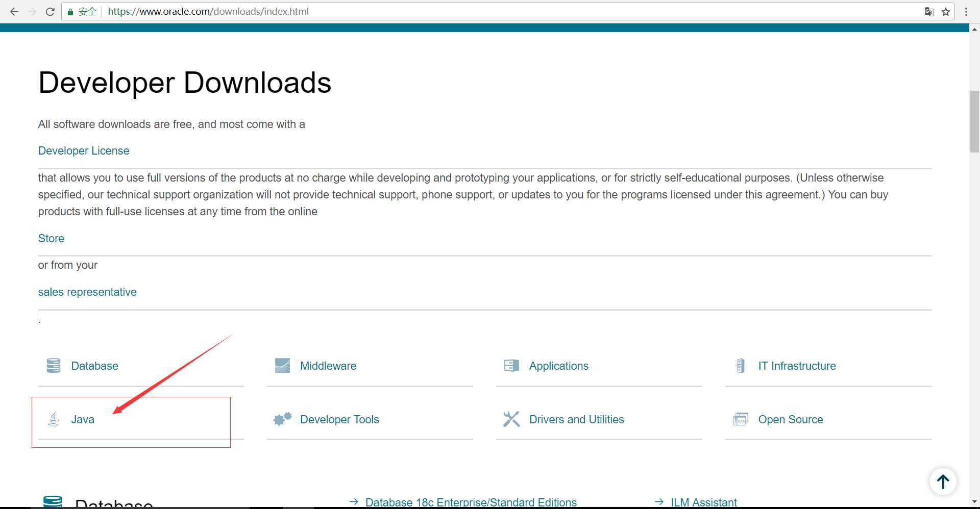This screenshot has height=509, width=980.
Task: Click the scrollbar down arrow
Action: pyautogui.click(x=974, y=502)
